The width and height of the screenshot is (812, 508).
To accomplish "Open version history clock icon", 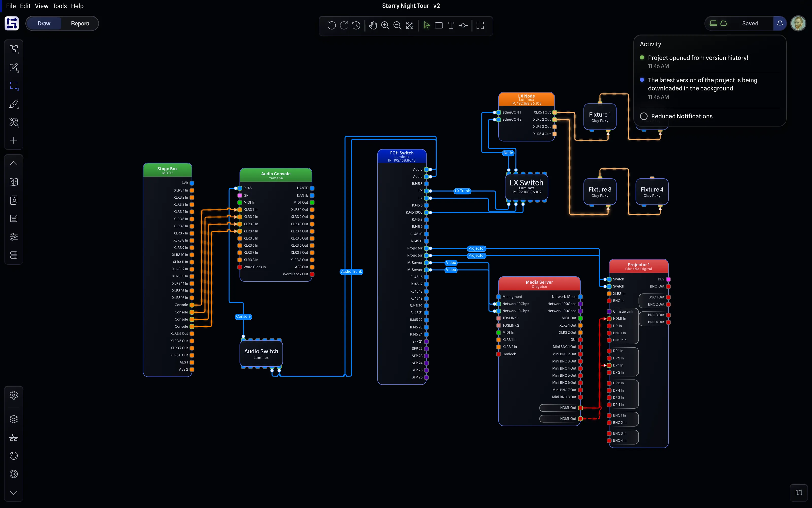I will click(x=356, y=25).
